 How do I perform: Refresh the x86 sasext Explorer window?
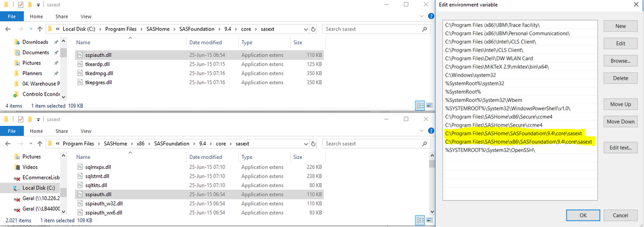coord(313,143)
